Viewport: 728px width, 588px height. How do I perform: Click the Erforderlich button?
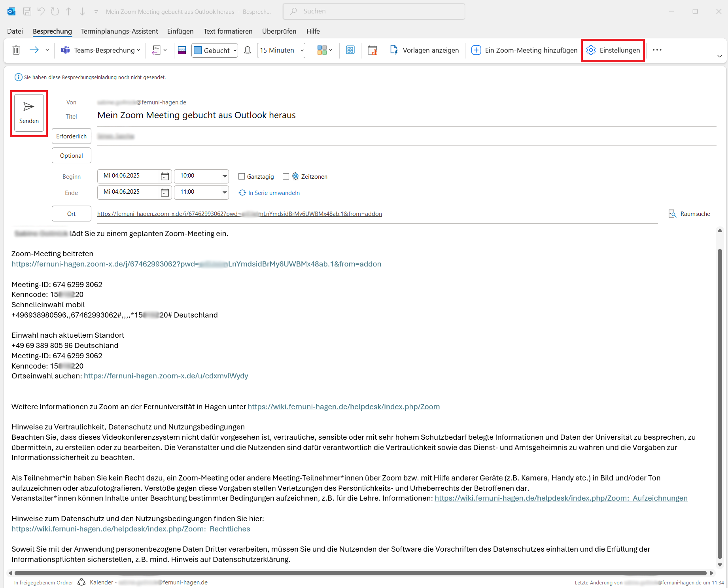point(72,136)
